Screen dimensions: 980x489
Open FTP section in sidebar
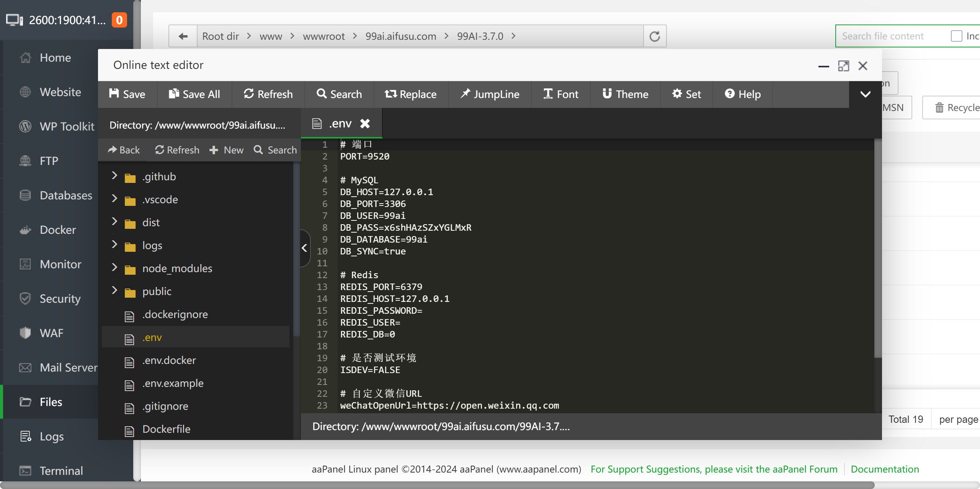coord(50,161)
